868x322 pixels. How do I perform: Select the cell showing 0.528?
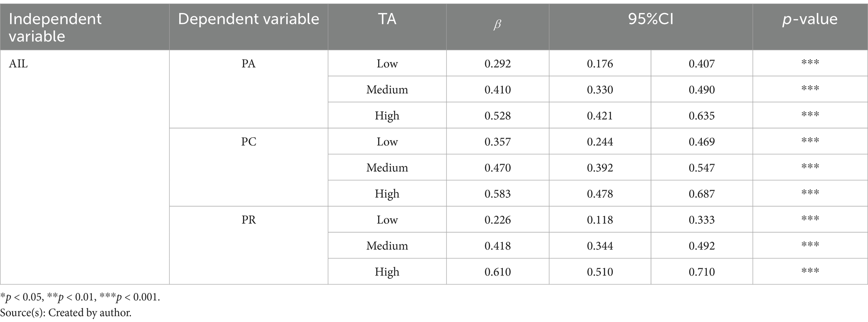click(x=497, y=116)
